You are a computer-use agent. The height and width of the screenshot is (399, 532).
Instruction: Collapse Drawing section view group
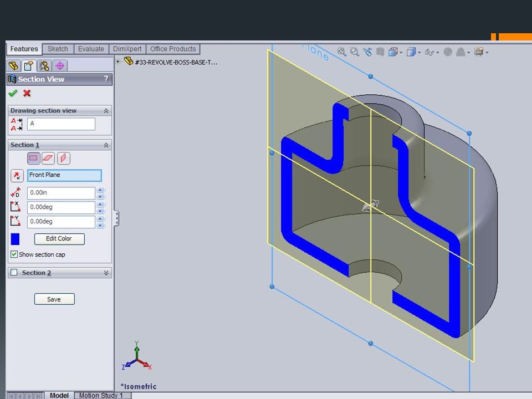coord(106,111)
